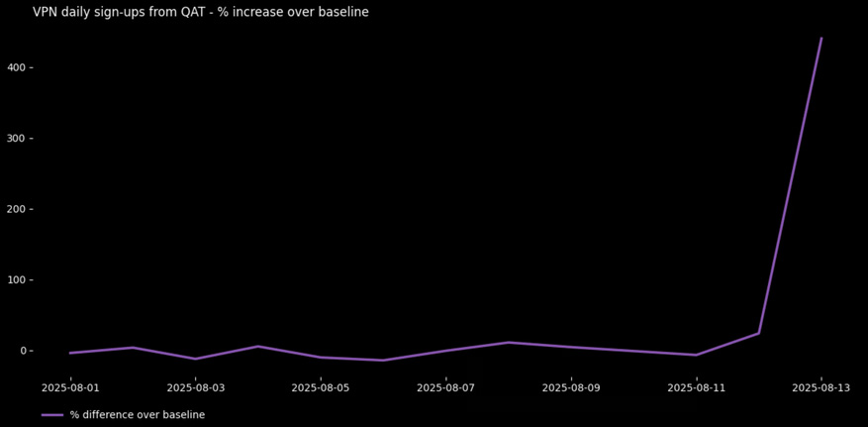The image size is (868, 427).
Task: Toggle the '% difference over baseline' legend label
Action: click(137, 415)
